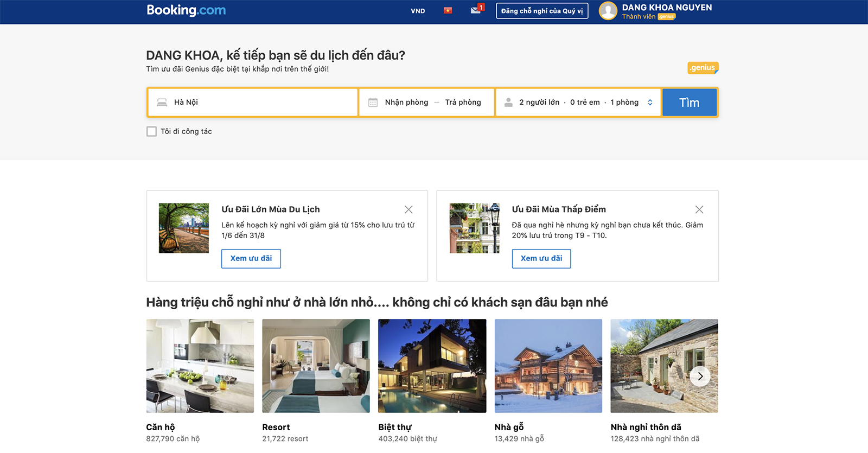Open the Resort bedroom photo

click(316, 366)
